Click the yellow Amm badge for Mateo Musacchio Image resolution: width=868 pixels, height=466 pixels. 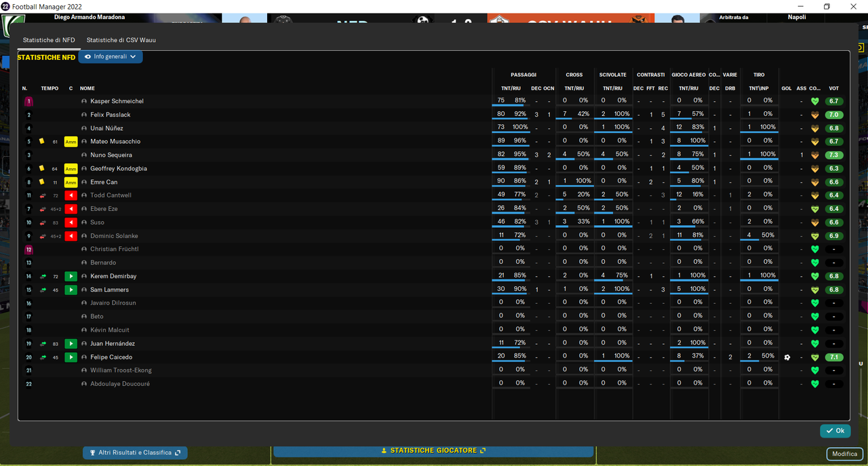coord(71,141)
